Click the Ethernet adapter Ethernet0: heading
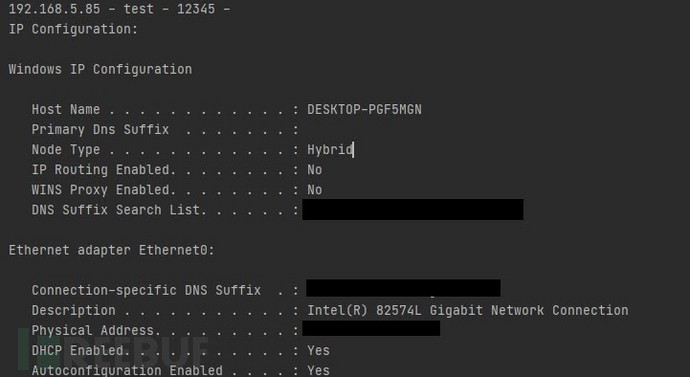This screenshot has width=690, height=377. point(112,250)
